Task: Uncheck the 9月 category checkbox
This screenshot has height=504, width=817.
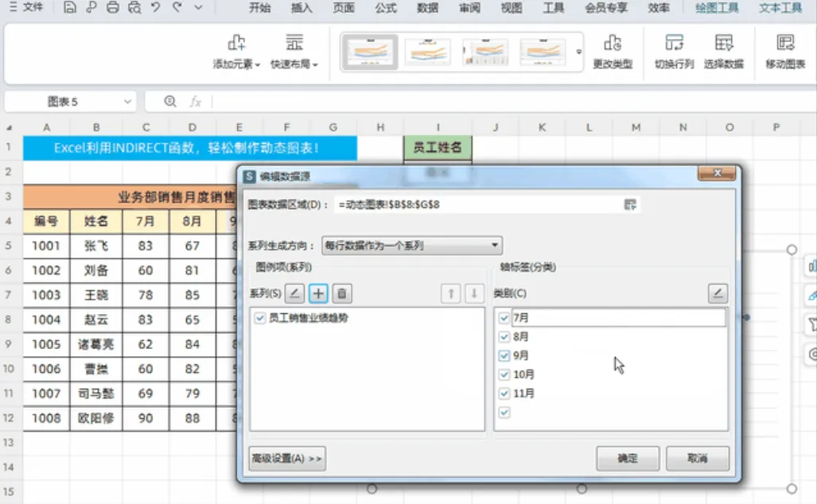Action: tap(504, 355)
